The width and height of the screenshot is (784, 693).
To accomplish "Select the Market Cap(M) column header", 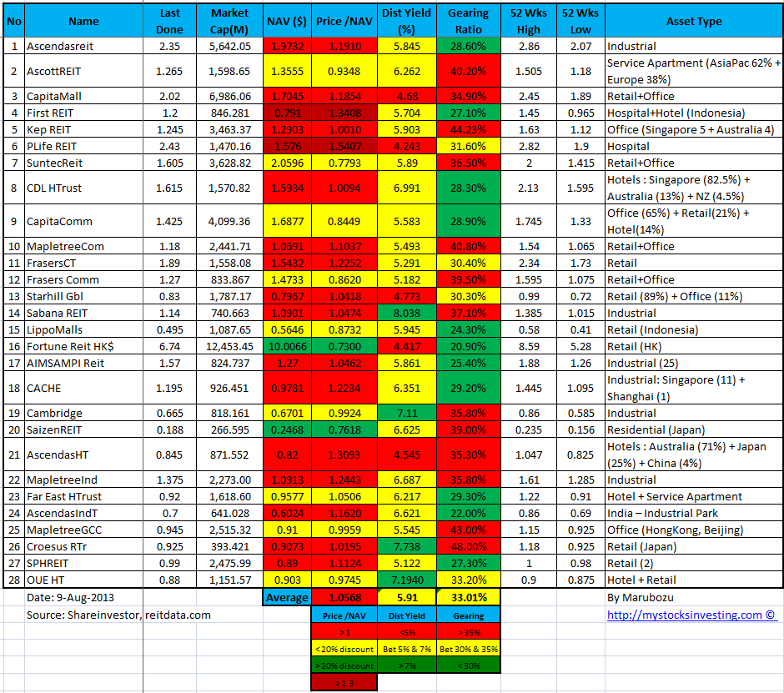I will 229,21.
